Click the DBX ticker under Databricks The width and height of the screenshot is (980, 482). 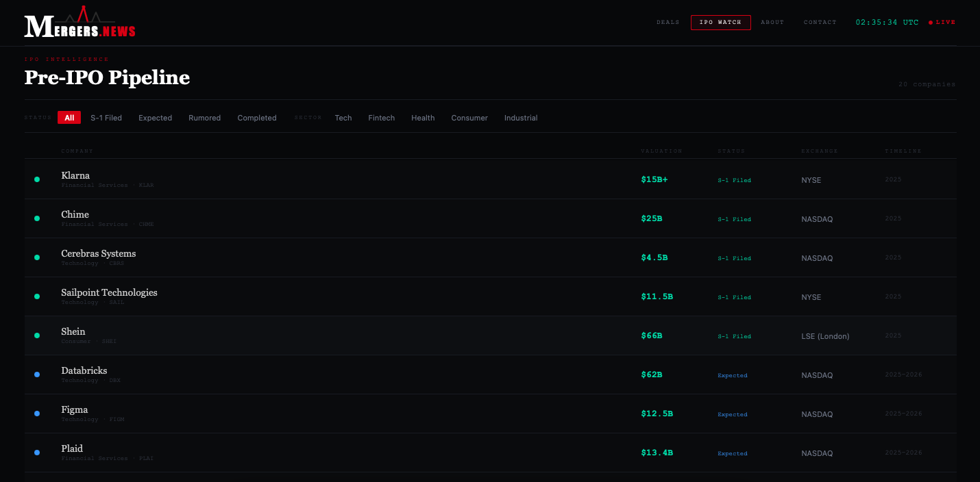tap(115, 381)
